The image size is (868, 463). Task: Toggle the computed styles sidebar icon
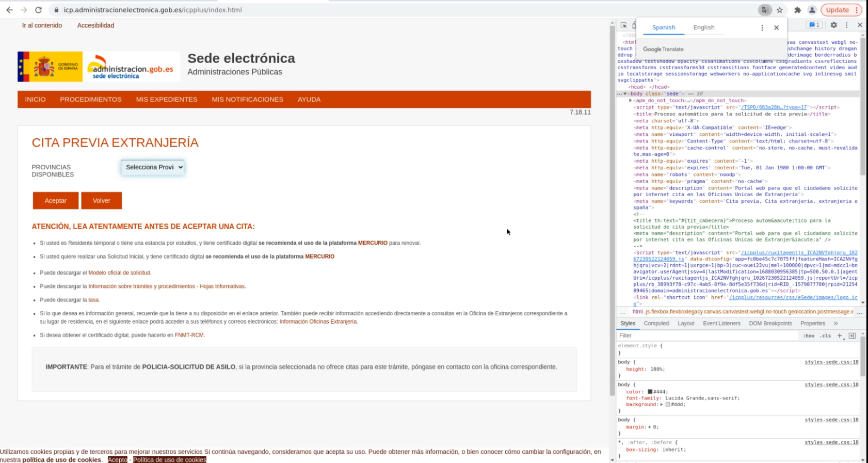852,336
